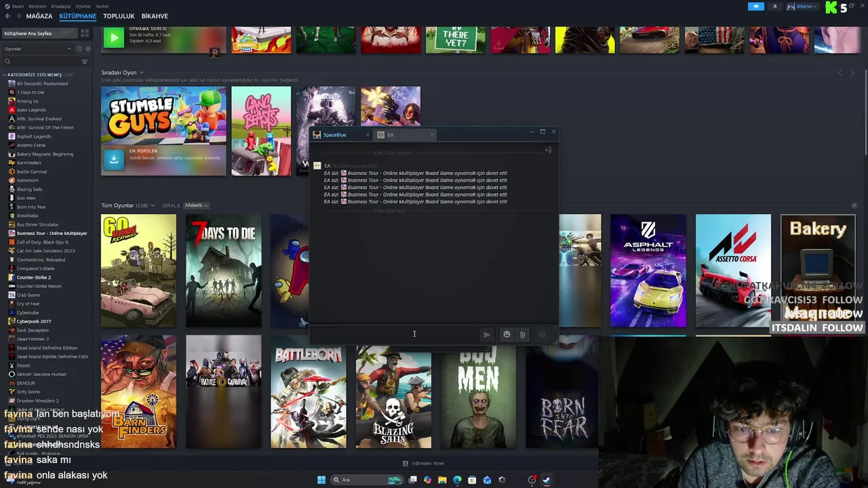
Task: Open the emoji picker in chat
Action: pyautogui.click(x=507, y=334)
